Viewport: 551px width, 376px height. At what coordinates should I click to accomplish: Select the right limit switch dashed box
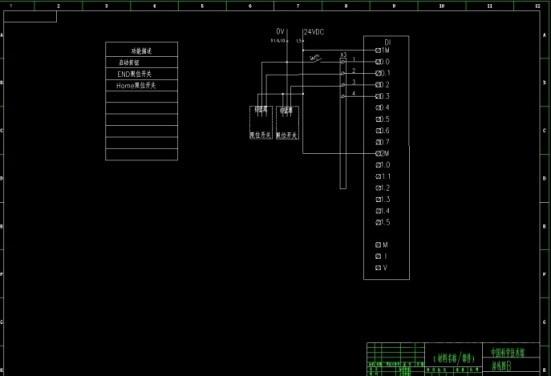pos(287,123)
